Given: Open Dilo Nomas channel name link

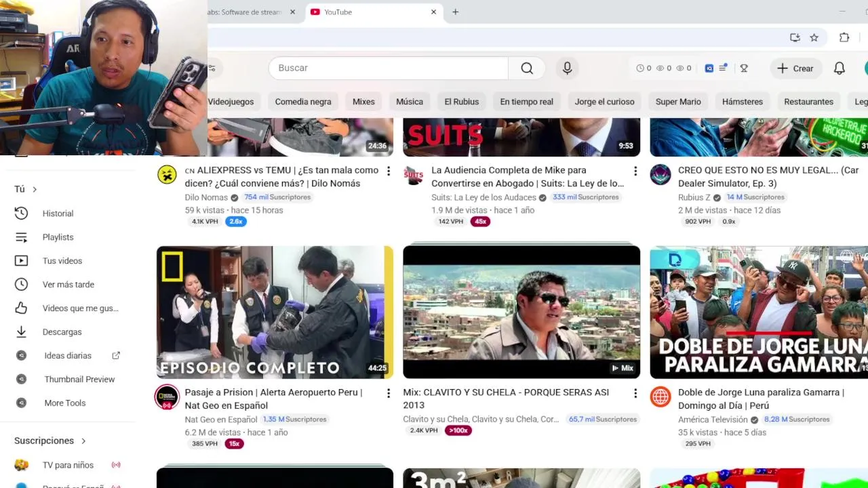Looking at the screenshot, I should tap(206, 197).
